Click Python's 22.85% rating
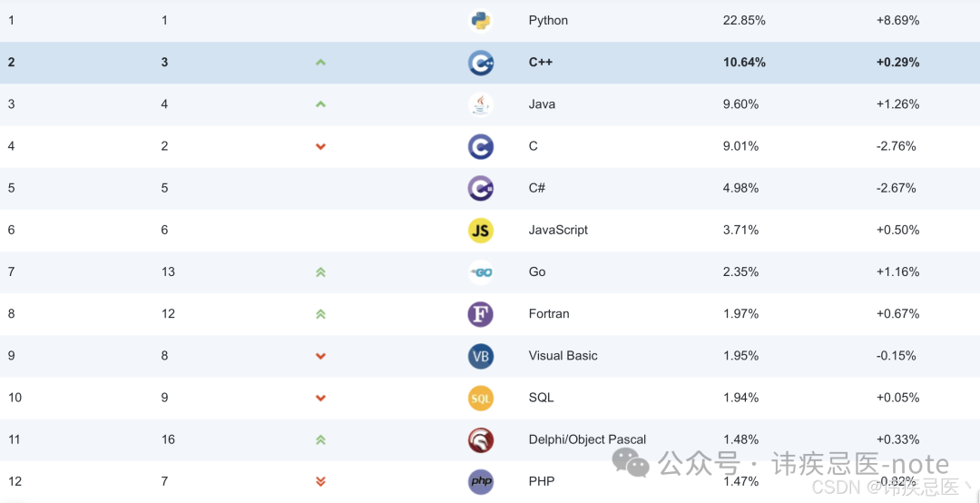980x503 pixels. click(744, 21)
